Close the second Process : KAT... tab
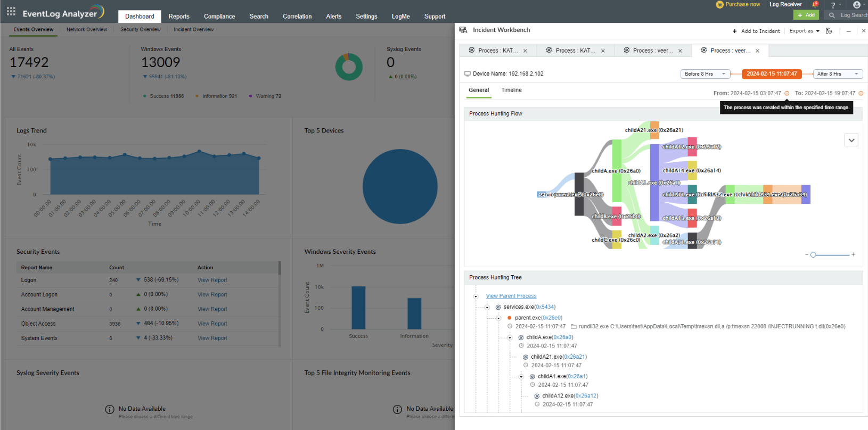 (x=603, y=51)
